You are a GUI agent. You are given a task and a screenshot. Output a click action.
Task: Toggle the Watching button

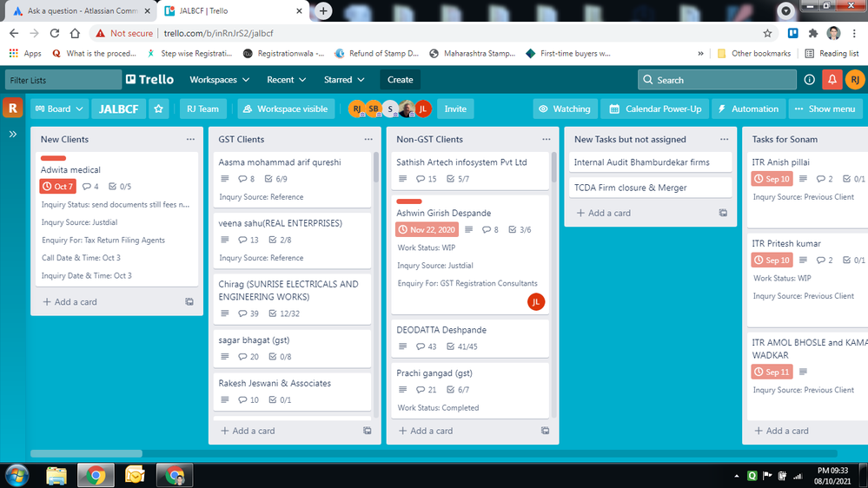565,109
